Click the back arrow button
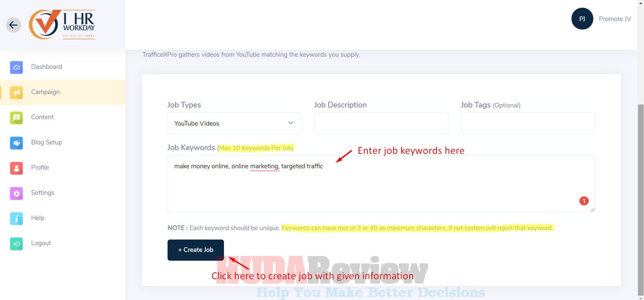 (x=13, y=25)
